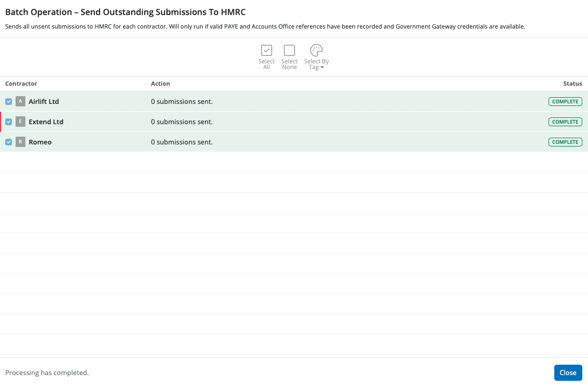This screenshot has height=386, width=588.
Task: Click Airlift Ltd's '0 submissions sent.' text
Action: [182, 102]
